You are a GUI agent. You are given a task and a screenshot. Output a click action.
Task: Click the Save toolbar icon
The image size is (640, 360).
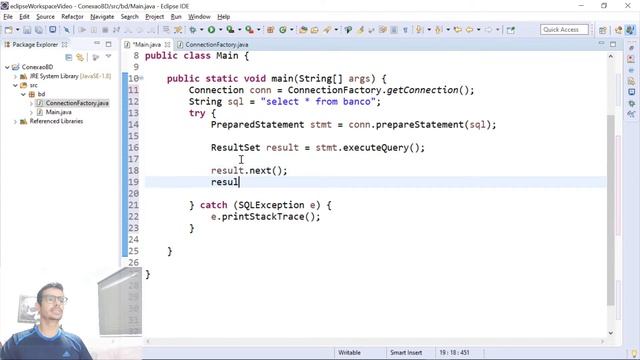(x=27, y=30)
